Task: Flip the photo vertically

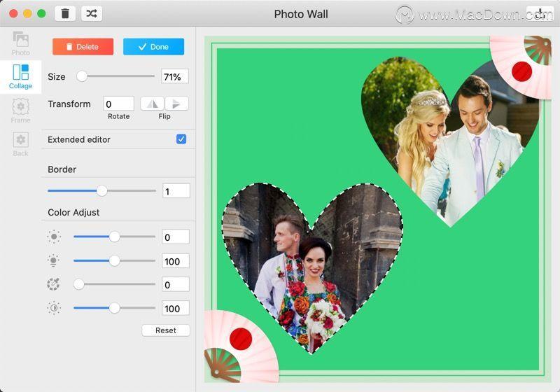Action: [176, 104]
